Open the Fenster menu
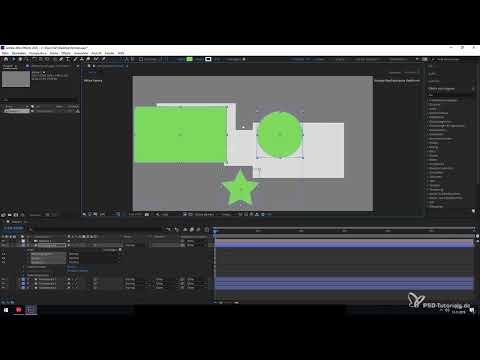The width and height of the screenshot is (480, 360). pos(109,53)
